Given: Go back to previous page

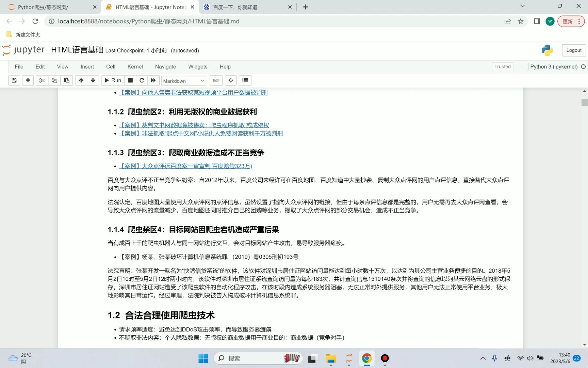Looking at the screenshot, I should 9,21.
